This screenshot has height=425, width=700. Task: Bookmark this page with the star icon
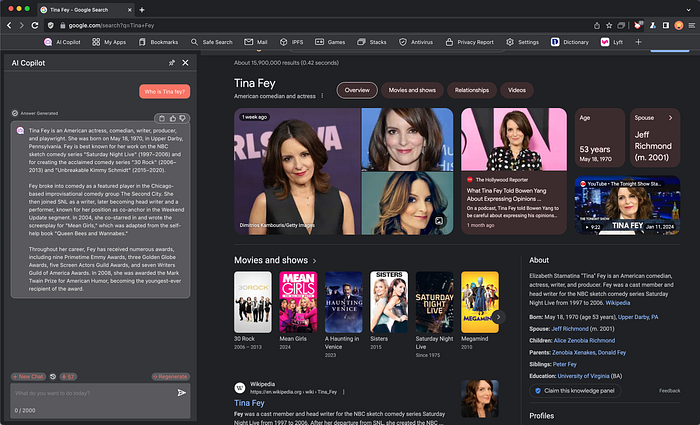pos(609,25)
